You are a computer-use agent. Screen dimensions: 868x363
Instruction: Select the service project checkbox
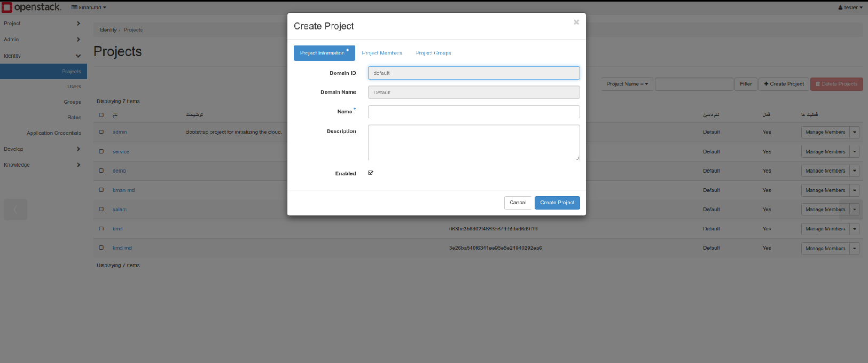click(x=101, y=151)
